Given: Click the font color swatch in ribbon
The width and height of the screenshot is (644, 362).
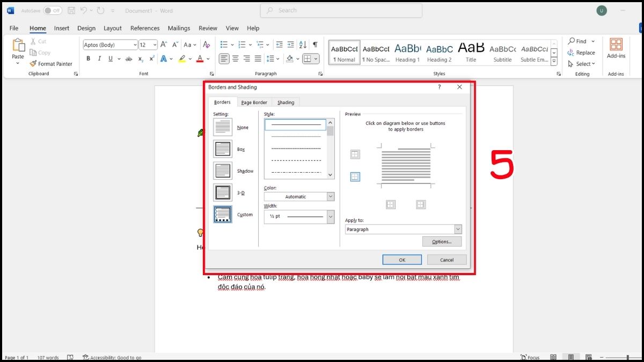Looking at the screenshot, I should click(200, 59).
